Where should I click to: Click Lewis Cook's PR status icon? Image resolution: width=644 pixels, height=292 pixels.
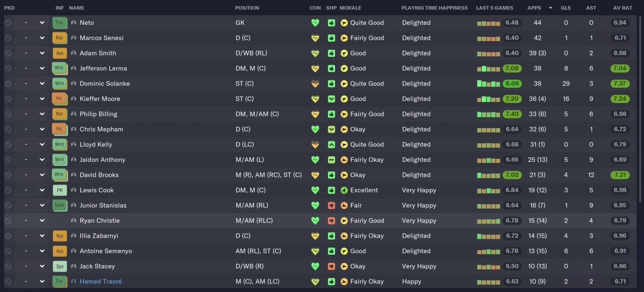[59, 190]
